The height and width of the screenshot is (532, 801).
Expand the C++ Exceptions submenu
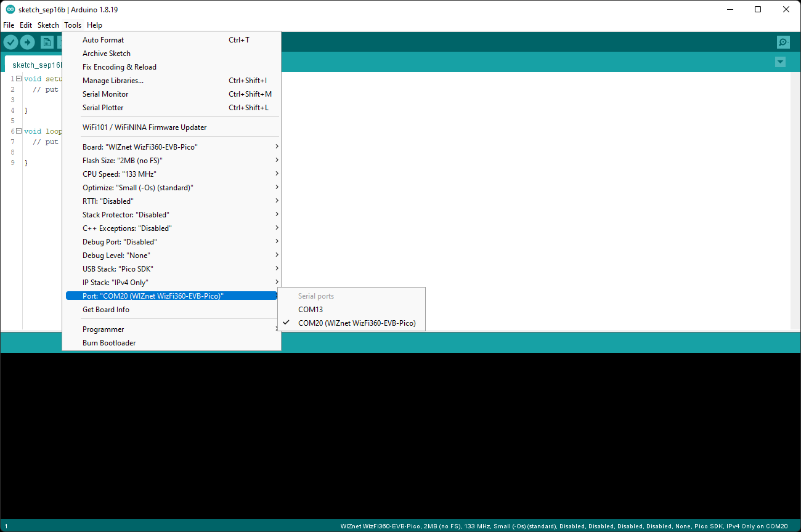(172, 228)
